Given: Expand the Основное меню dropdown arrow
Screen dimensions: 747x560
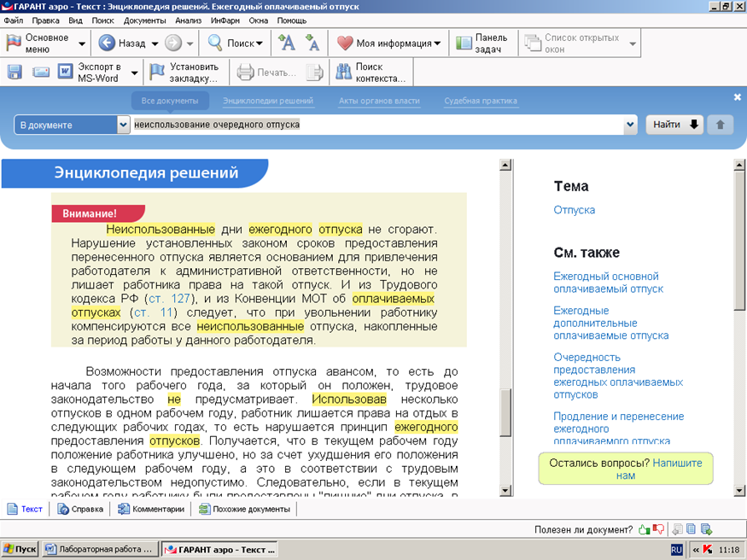Looking at the screenshot, I should point(82,44).
